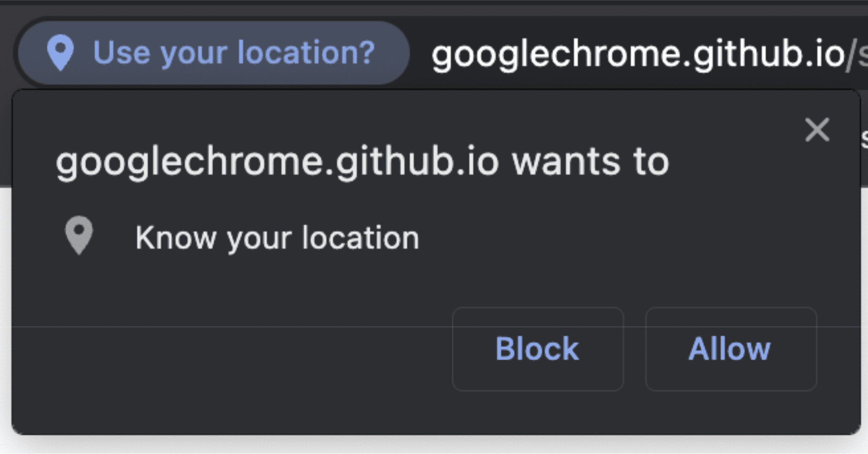
Task: Select the blue map marker next to Use your location
Action: 61,53
